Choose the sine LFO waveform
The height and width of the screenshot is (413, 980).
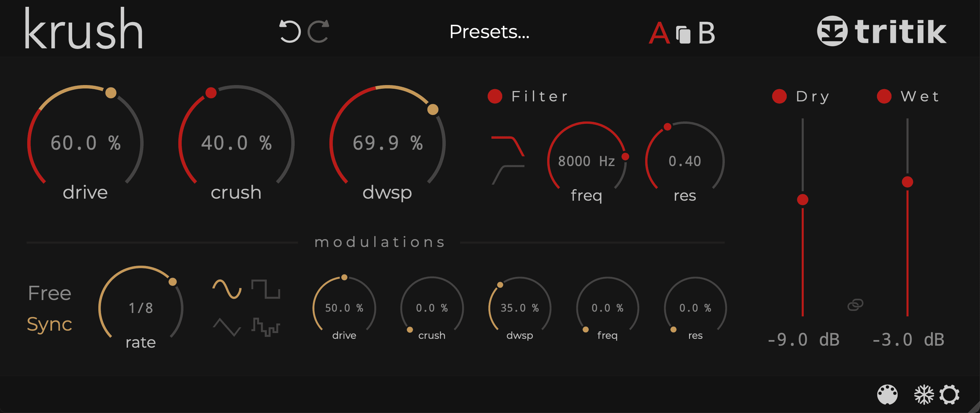227,289
